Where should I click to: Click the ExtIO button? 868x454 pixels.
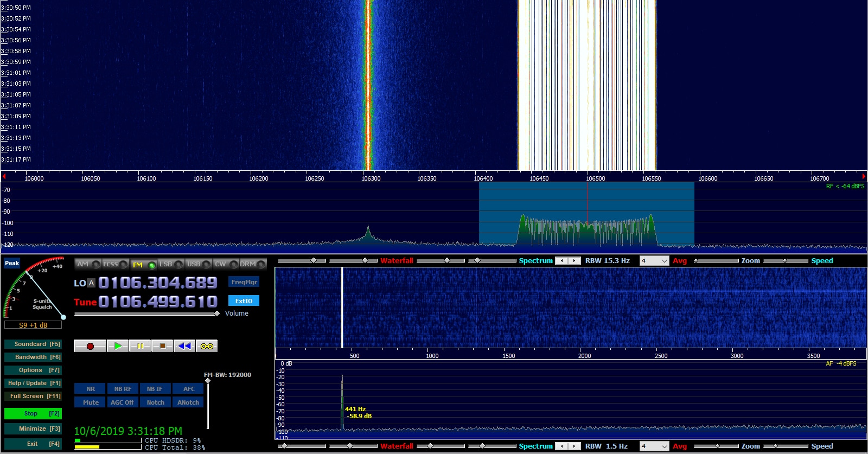click(244, 301)
